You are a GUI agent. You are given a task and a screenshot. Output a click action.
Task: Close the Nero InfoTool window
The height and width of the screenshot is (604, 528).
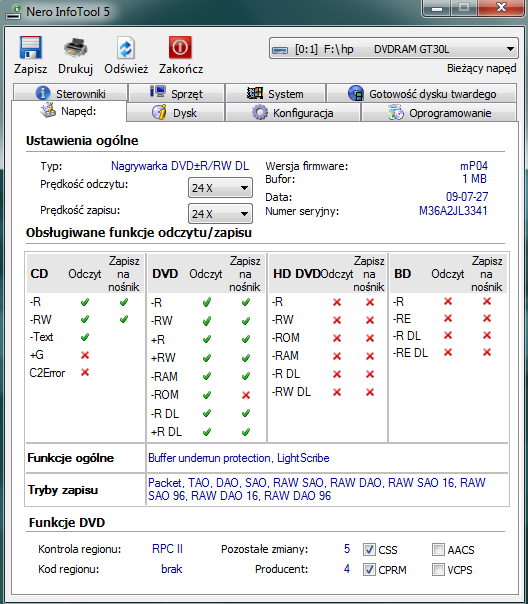click(x=501, y=8)
